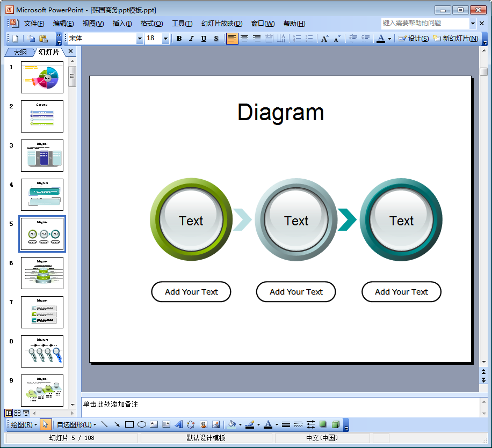Screen dimensions: 492x448
Task: Insert WordArt from drawing toolbar
Action: (x=179, y=424)
